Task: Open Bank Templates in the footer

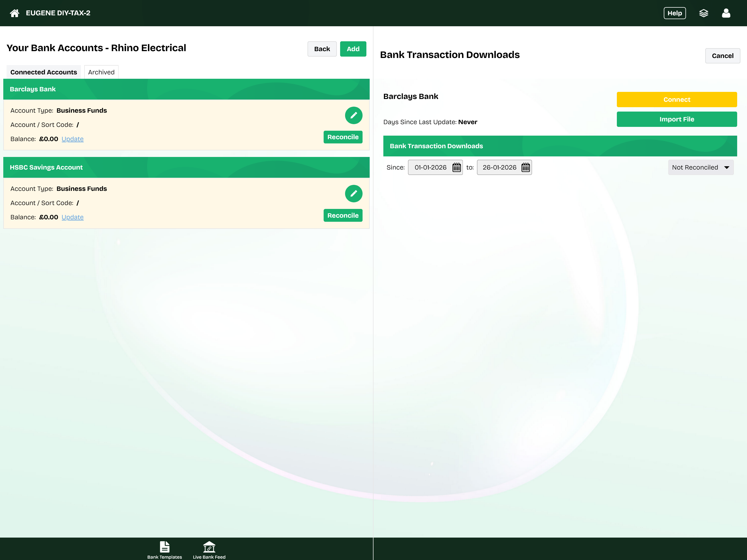Action: [x=164, y=550]
